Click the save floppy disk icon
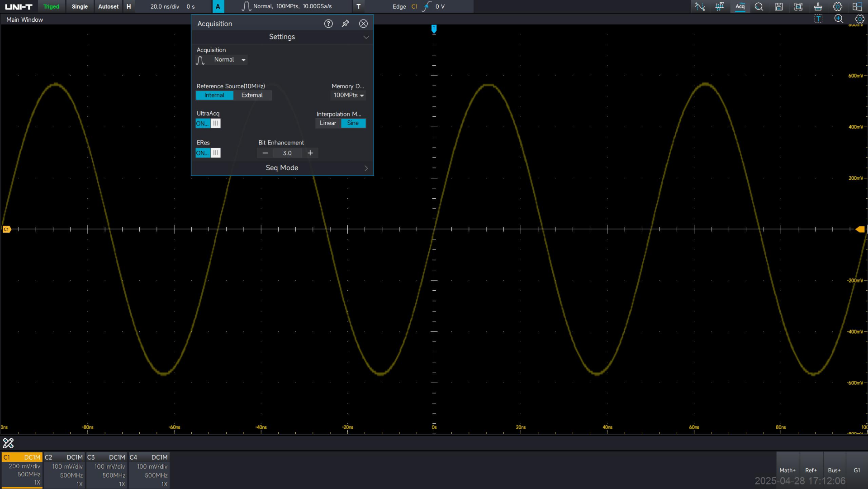This screenshot has width=868, height=489. tap(778, 6)
